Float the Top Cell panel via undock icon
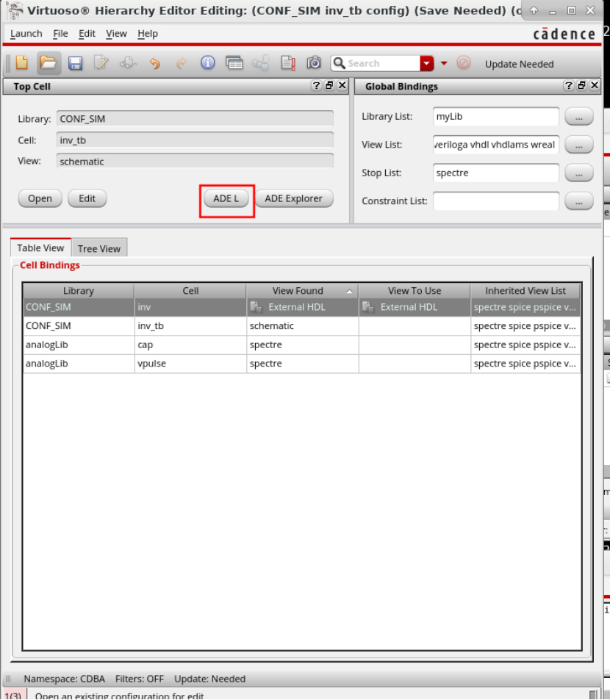610x700 pixels. pos(329,86)
